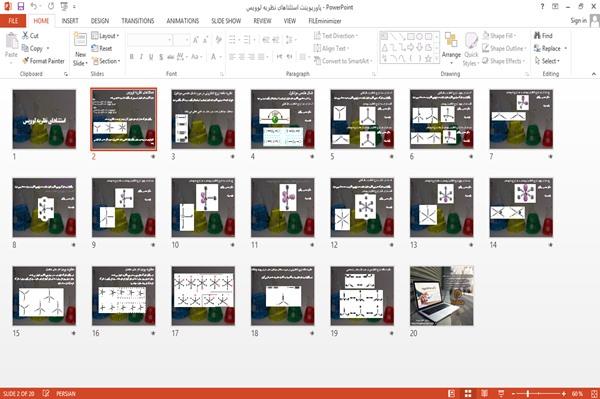Select slide 4 thumbnail
600x399 pixels.
coord(282,119)
